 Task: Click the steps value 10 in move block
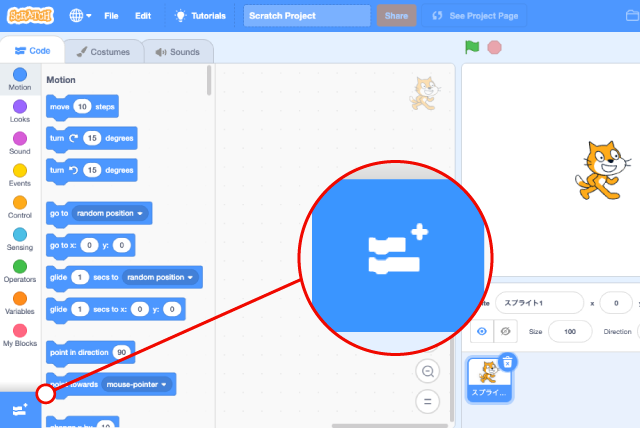82,107
